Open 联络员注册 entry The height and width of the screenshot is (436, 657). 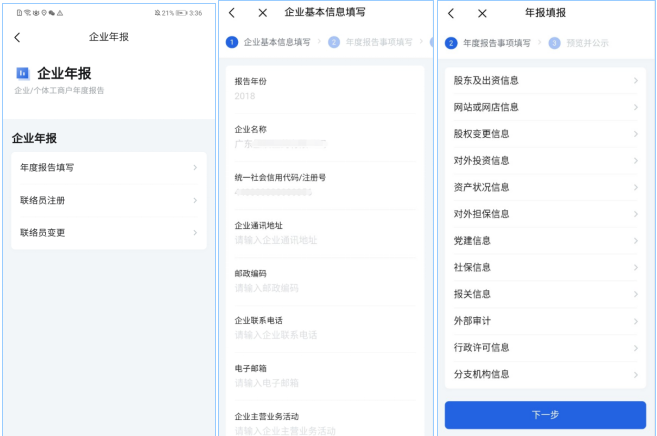(108, 200)
